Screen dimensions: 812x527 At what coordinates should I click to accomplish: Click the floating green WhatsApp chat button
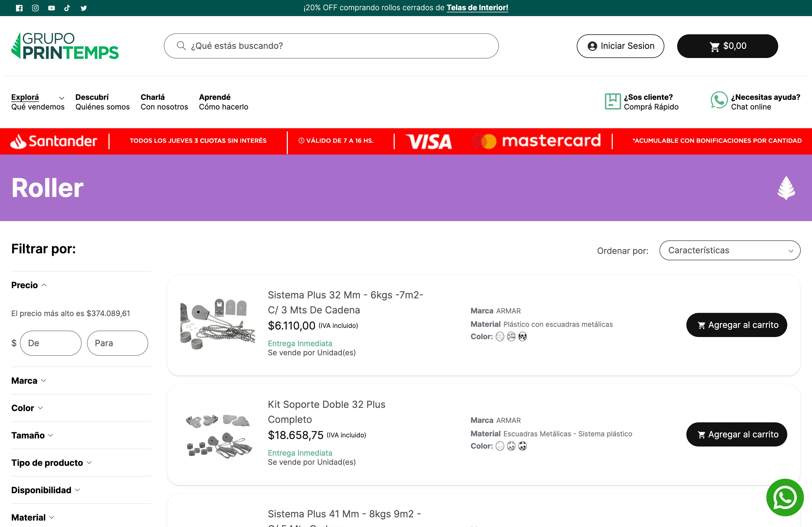(785, 497)
